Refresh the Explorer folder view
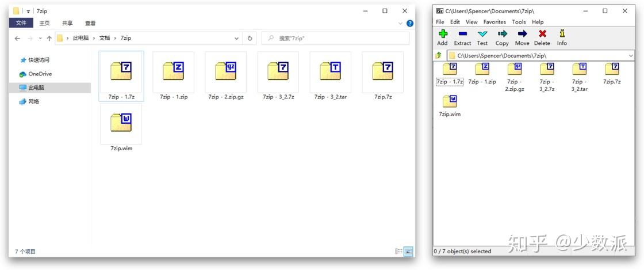 tap(250, 38)
